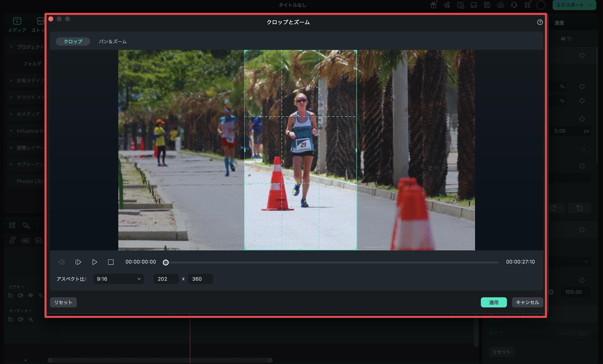Select the Folder (フォルダ) item
Viewport: 603px width, 364px height.
32,64
